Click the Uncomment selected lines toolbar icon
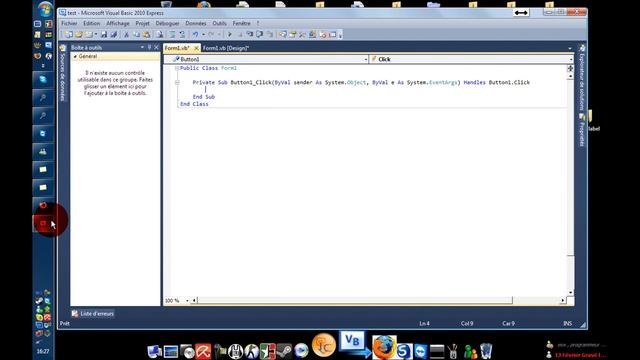 182,35
